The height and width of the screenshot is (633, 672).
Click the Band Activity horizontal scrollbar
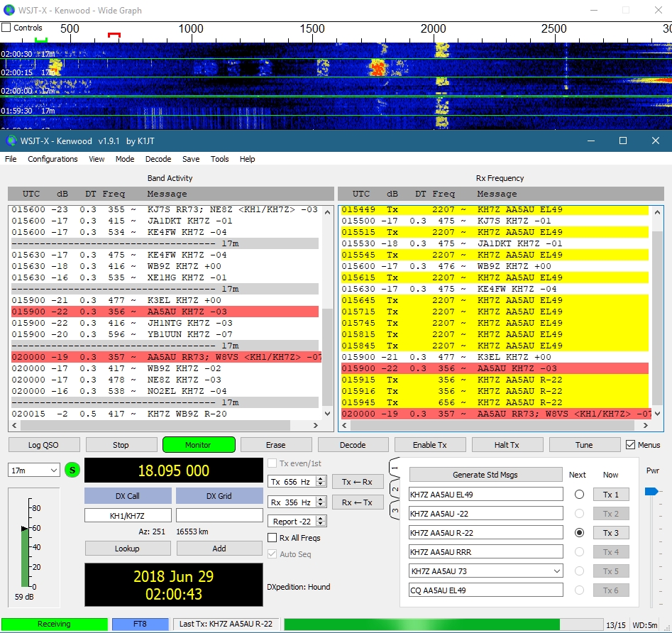point(165,426)
